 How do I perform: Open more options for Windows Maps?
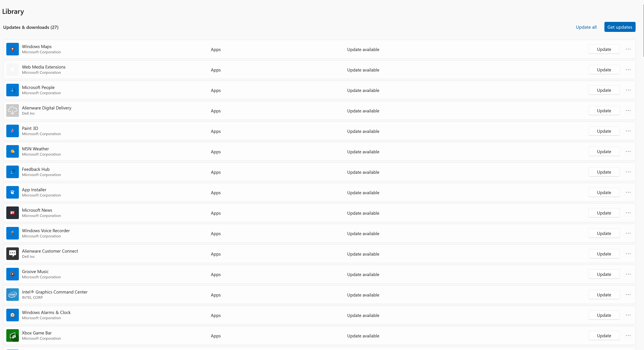pos(628,49)
